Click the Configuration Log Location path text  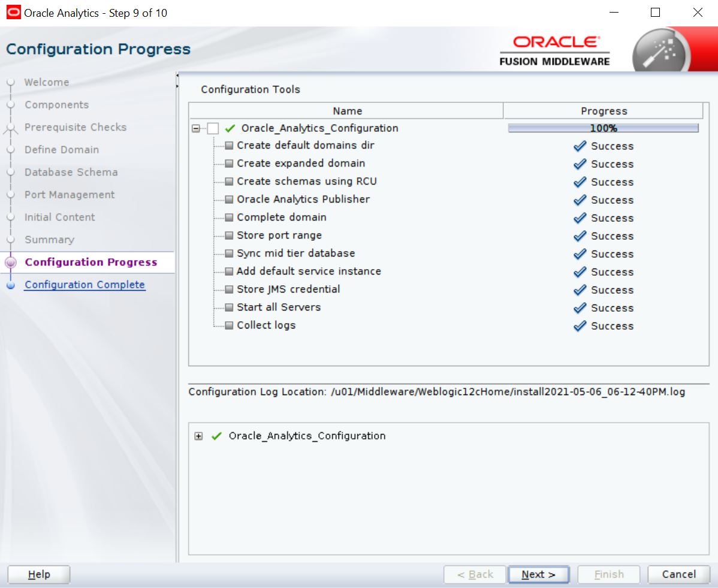(508, 392)
